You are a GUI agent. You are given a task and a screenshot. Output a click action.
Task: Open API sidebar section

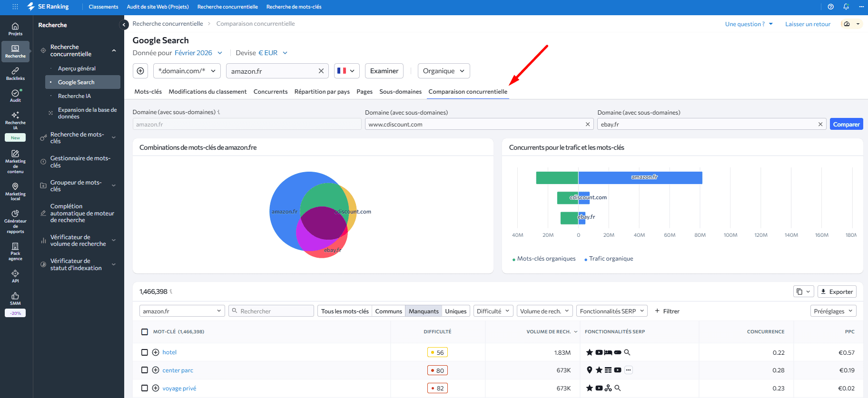pyautogui.click(x=15, y=276)
